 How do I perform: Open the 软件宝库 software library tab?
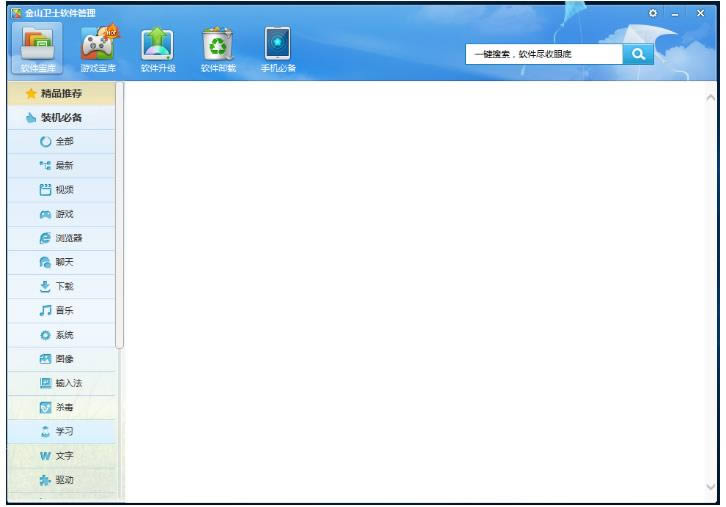(38, 48)
